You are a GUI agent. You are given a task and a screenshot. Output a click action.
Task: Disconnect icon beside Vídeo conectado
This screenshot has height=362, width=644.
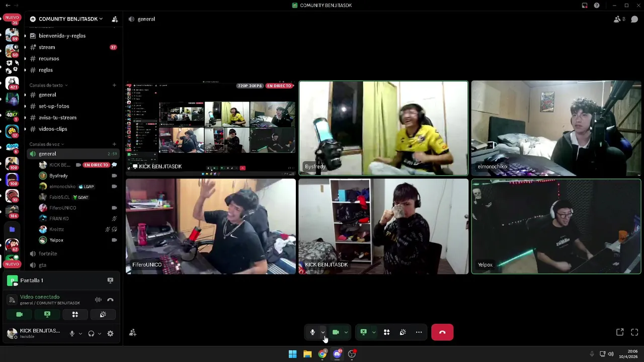click(110, 300)
